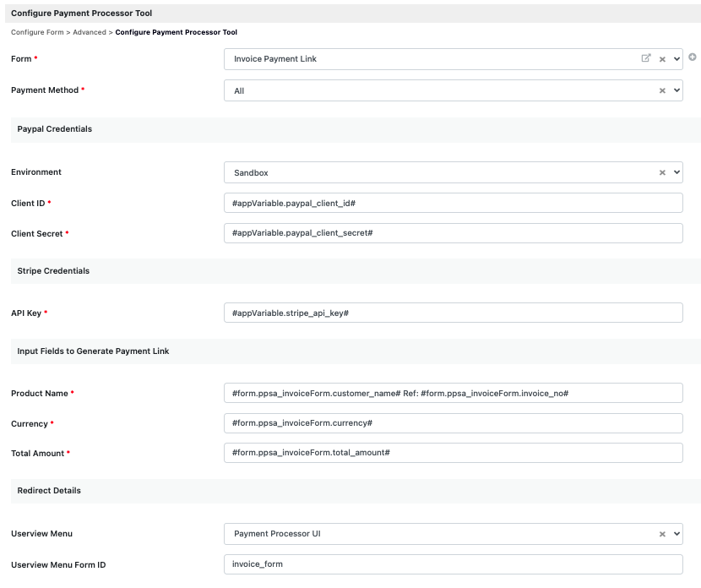The image size is (701, 588).
Task: Select the current Configure Payment Processor Tool breadcrumb
Action: coord(176,32)
